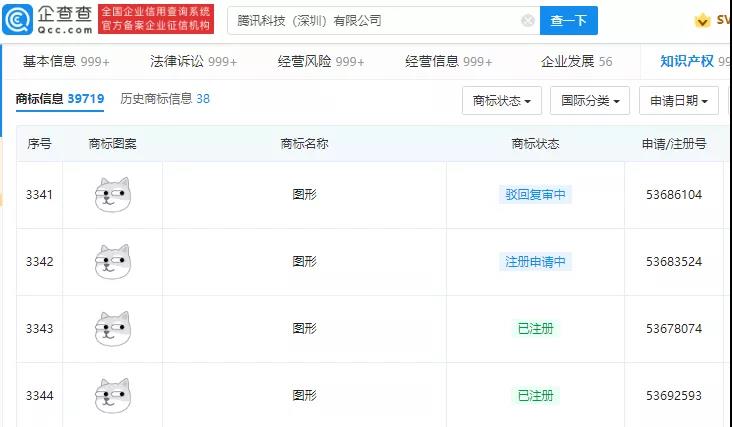Click the SVIP crown icon
The image size is (732, 427).
pyautogui.click(x=702, y=20)
